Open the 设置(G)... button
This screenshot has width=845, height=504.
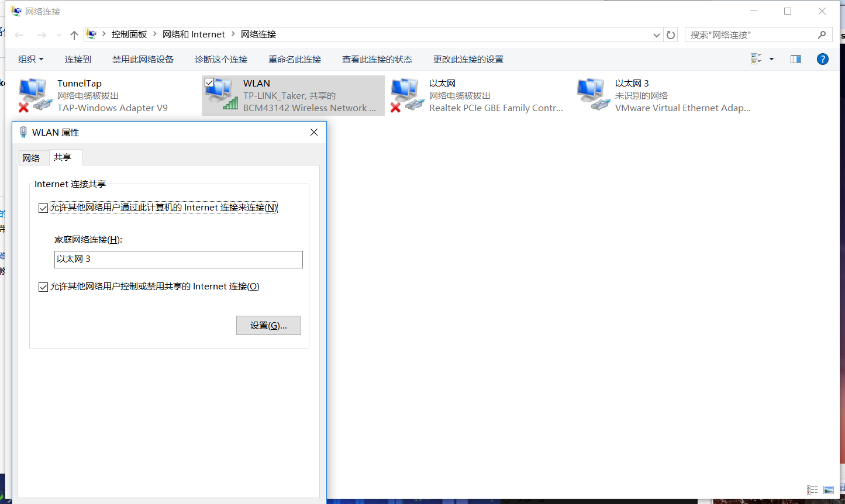click(x=268, y=326)
